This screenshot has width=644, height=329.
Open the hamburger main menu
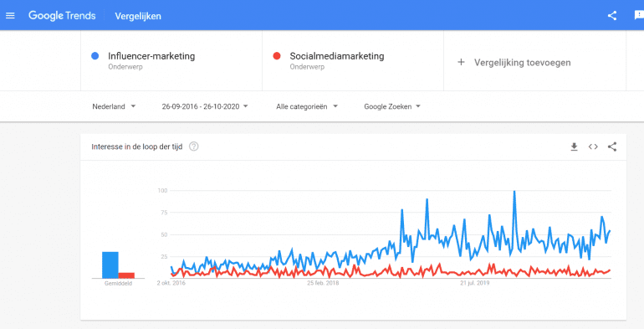pyautogui.click(x=10, y=16)
